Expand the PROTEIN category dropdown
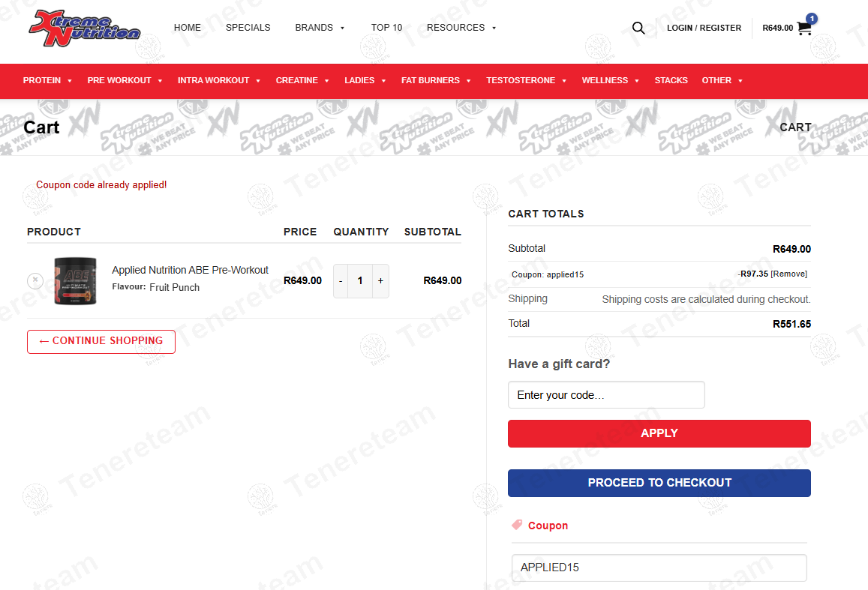The height and width of the screenshot is (590, 868). click(x=47, y=80)
